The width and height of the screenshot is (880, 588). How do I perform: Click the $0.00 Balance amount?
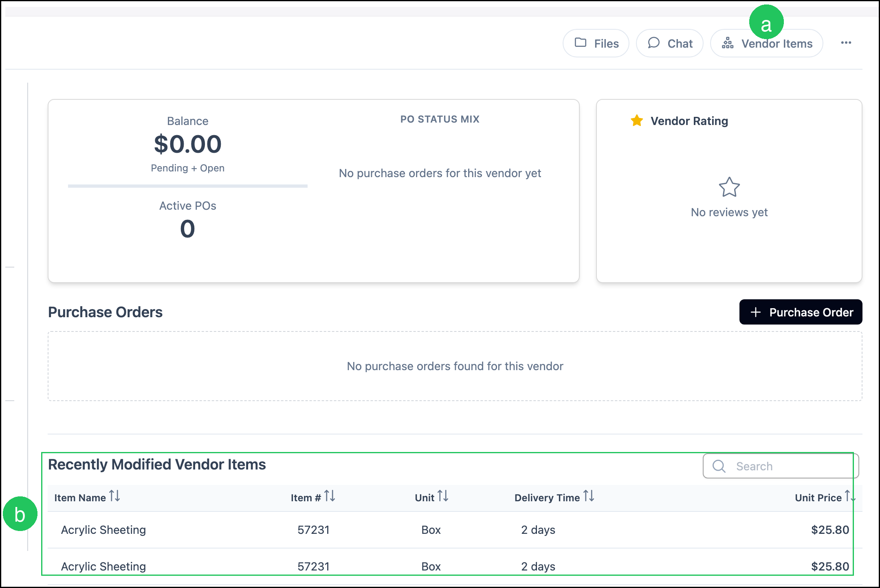pyautogui.click(x=188, y=144)
